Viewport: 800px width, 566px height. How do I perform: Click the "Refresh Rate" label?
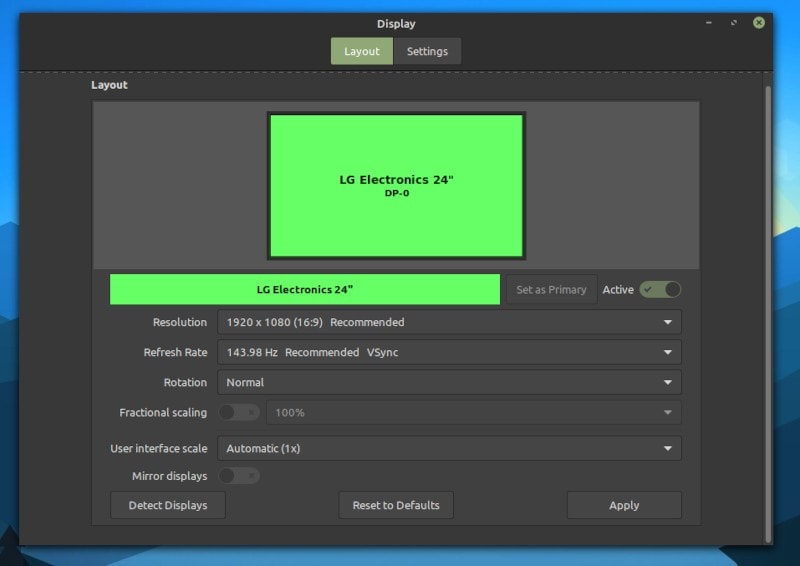[175, 352]
